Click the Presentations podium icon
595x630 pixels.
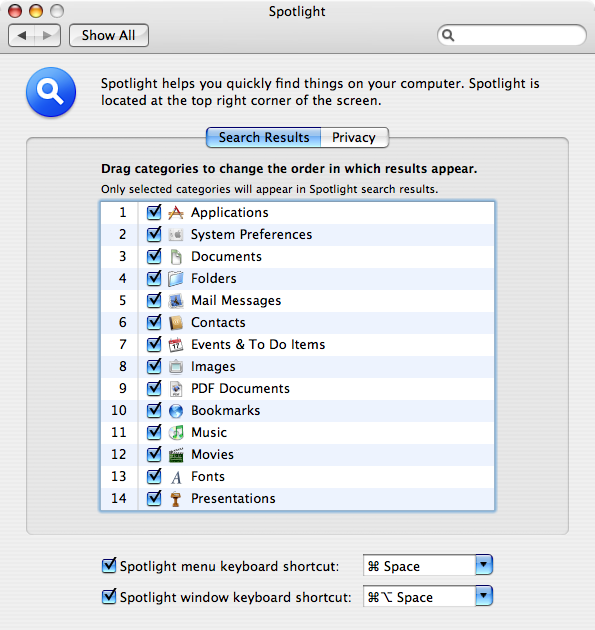point(176,499)
